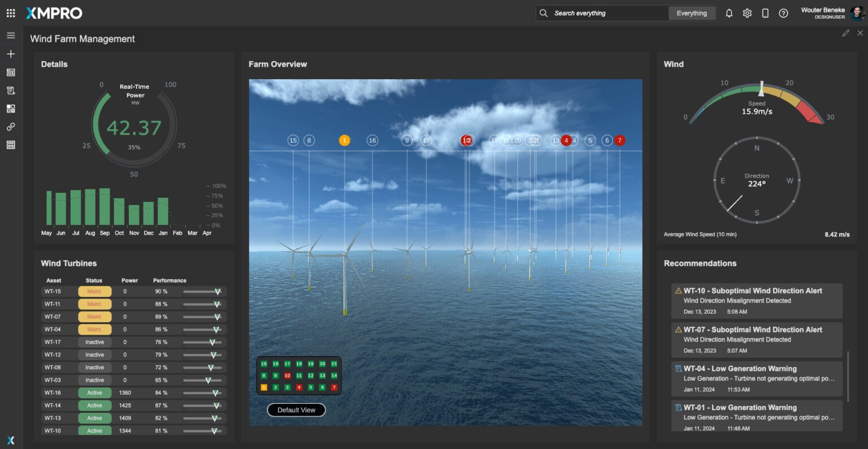The width and height of the screenshot is (868, 449).
Task: Open the notifications bell icon
Action: click(x=729, y=13)
